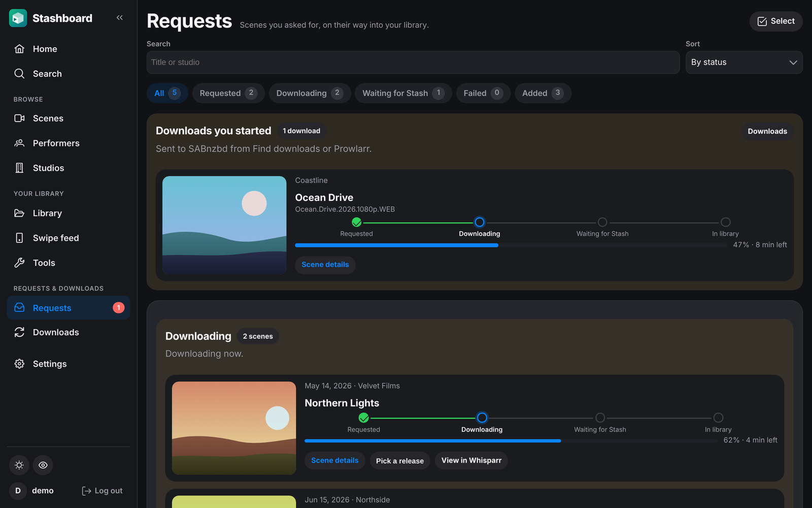Open Studios via the building icon
The width and height of the screenshot is (812, 508).
tap(19, 168)
